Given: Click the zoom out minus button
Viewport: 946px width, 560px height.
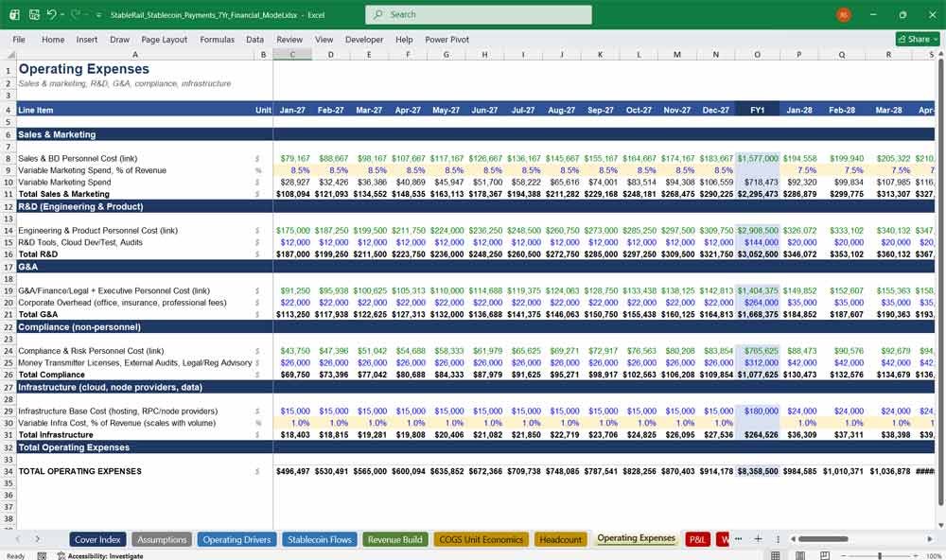Looking at the screenshot, I should click(x=844, y=555).
